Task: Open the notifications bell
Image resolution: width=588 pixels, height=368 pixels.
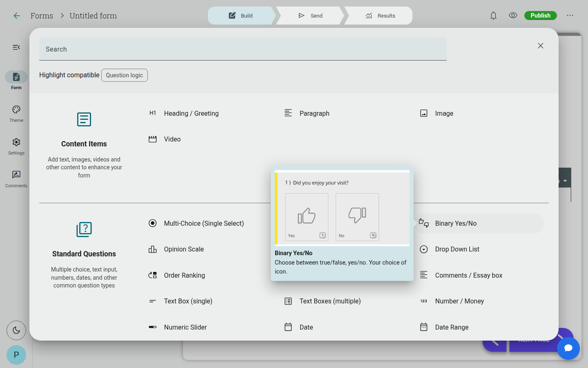Action: [493, 16]
